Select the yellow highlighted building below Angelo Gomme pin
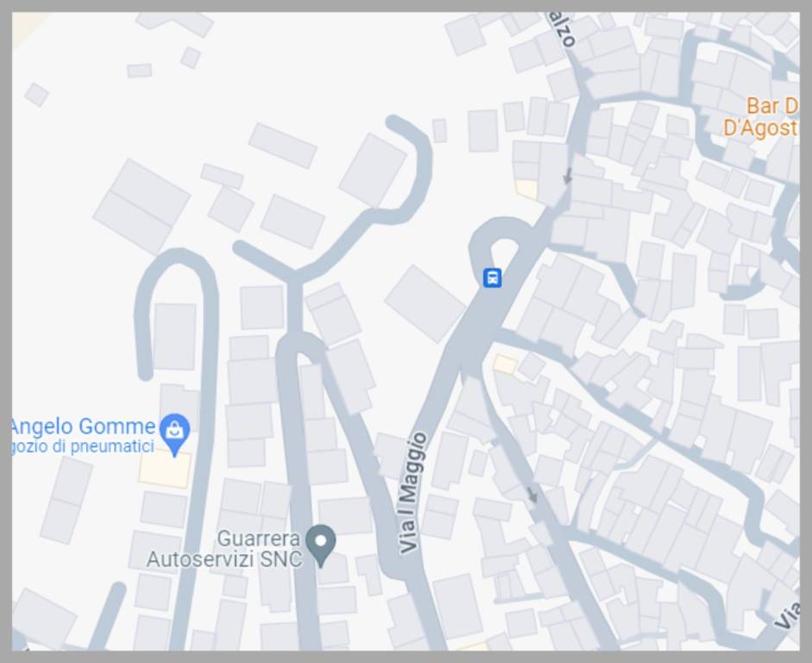 point(165,470)
